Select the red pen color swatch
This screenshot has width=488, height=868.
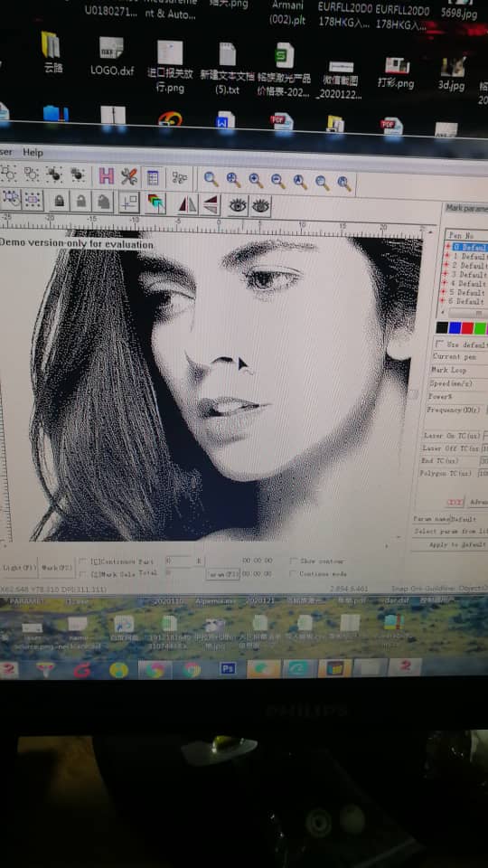(467, 327)
